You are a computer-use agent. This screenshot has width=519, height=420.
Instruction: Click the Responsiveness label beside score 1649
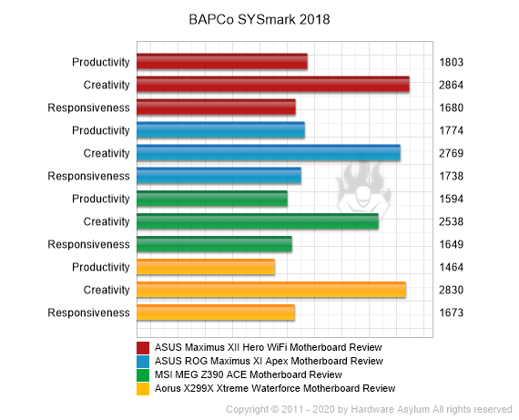pos(88,244)
